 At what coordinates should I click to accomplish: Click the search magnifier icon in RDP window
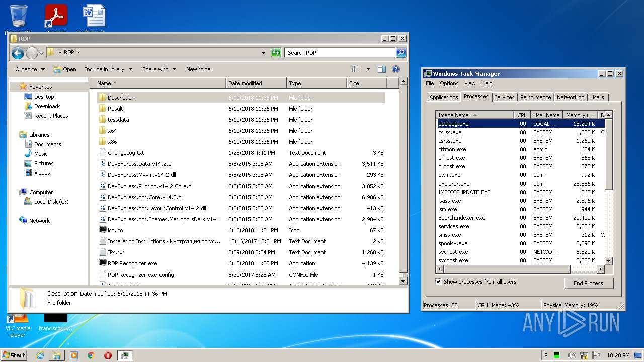click(400, 53)
